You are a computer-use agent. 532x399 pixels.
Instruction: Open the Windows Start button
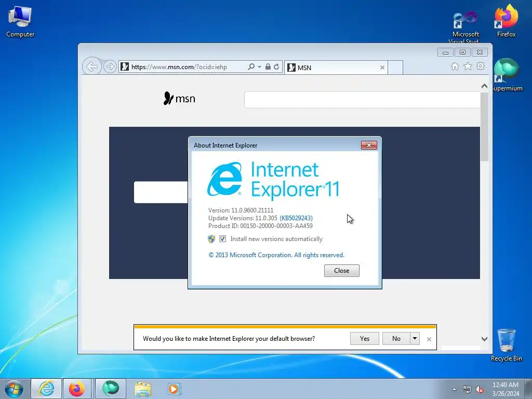coord(14,389)
